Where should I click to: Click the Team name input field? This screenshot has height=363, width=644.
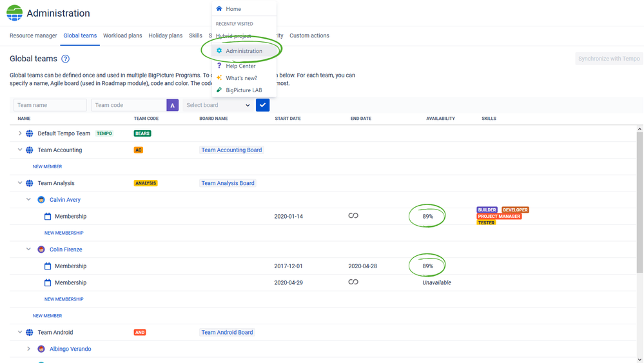coord(50,105)
